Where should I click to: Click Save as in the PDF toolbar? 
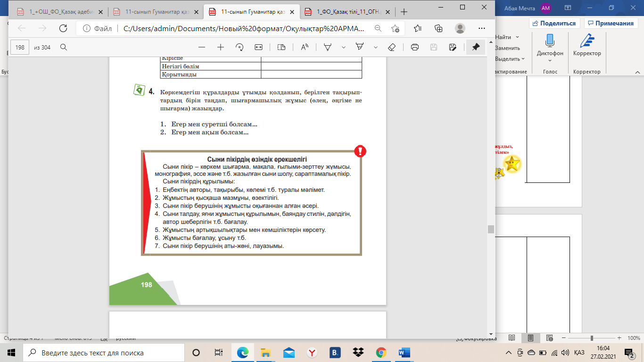tap(453, 47)
